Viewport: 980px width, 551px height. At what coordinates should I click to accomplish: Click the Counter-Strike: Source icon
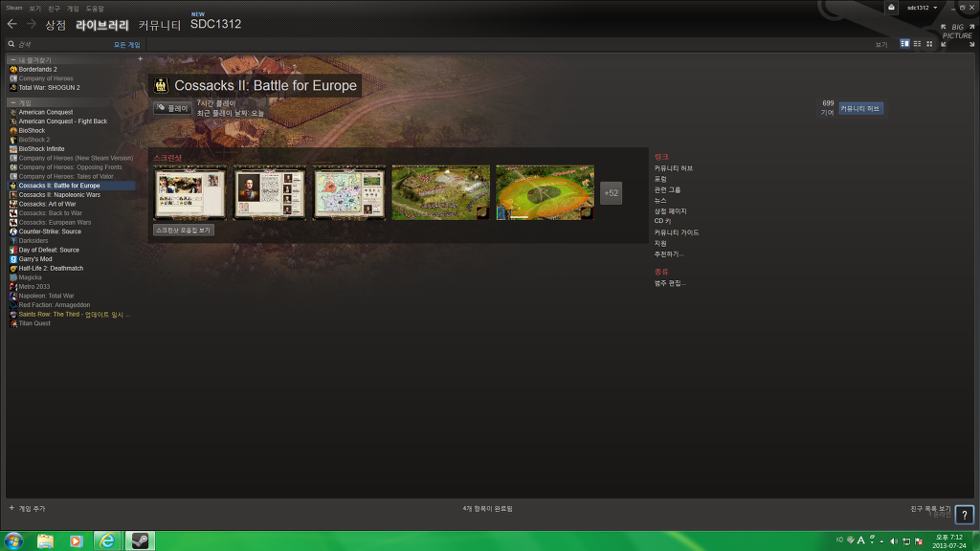click(x=13, y=231)
